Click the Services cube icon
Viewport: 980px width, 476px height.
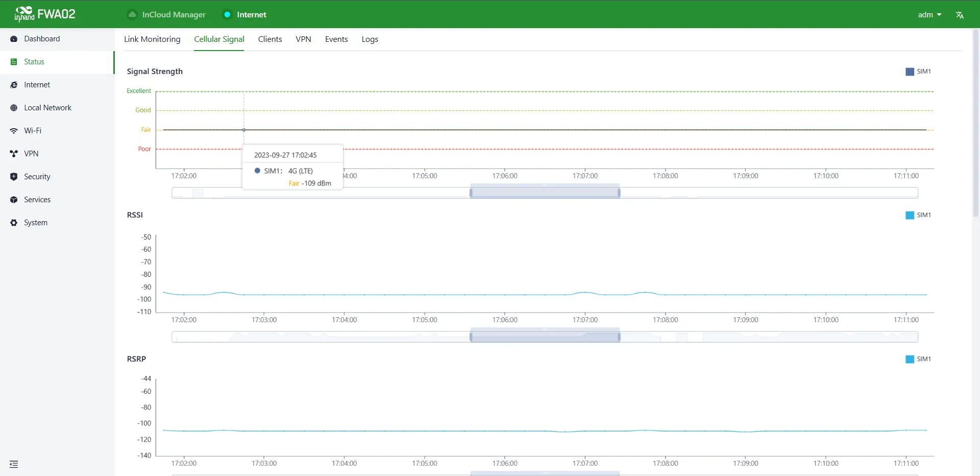(x=14, y=200)
